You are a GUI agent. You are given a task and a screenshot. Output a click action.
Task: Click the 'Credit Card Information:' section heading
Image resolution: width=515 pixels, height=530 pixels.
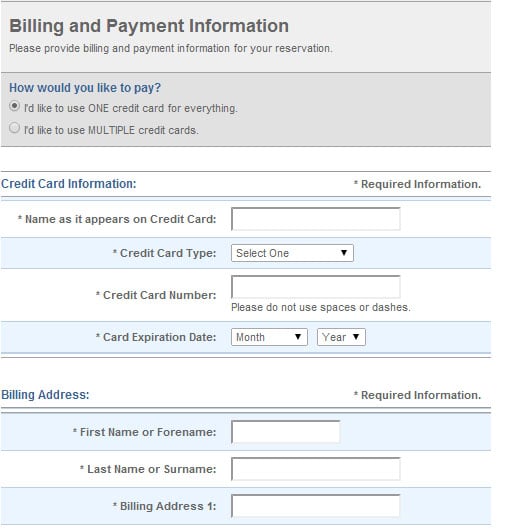(69, 184)
